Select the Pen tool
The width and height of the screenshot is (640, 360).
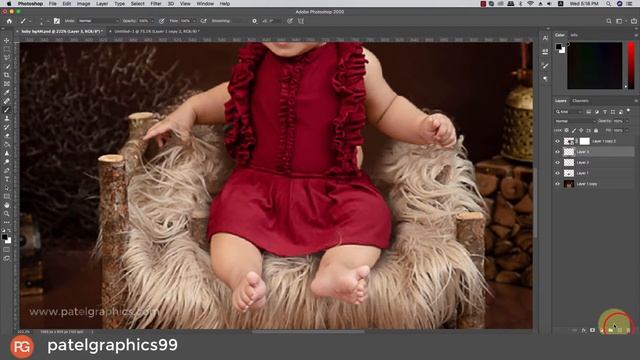(7, 170)
